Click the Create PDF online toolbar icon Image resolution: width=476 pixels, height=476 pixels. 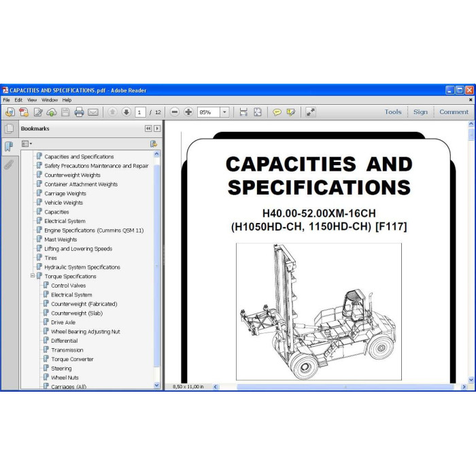10,112
